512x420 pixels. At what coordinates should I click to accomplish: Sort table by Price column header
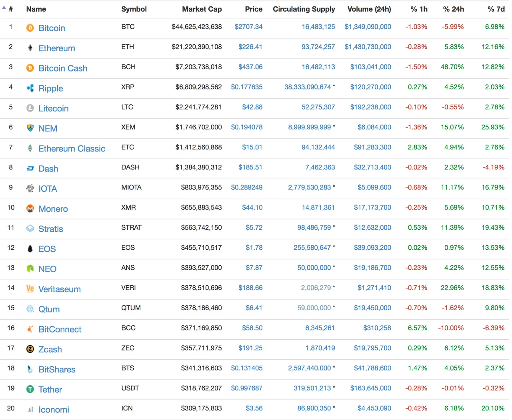(254, 9)
